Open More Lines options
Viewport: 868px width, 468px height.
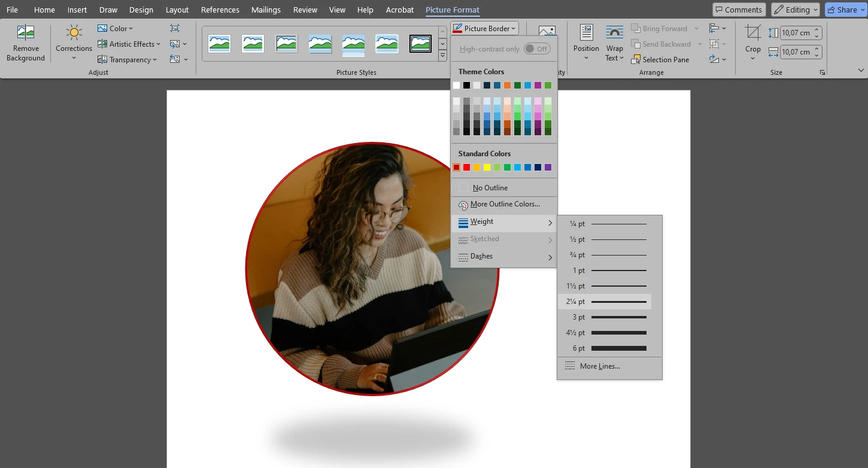tap(609, 366)
